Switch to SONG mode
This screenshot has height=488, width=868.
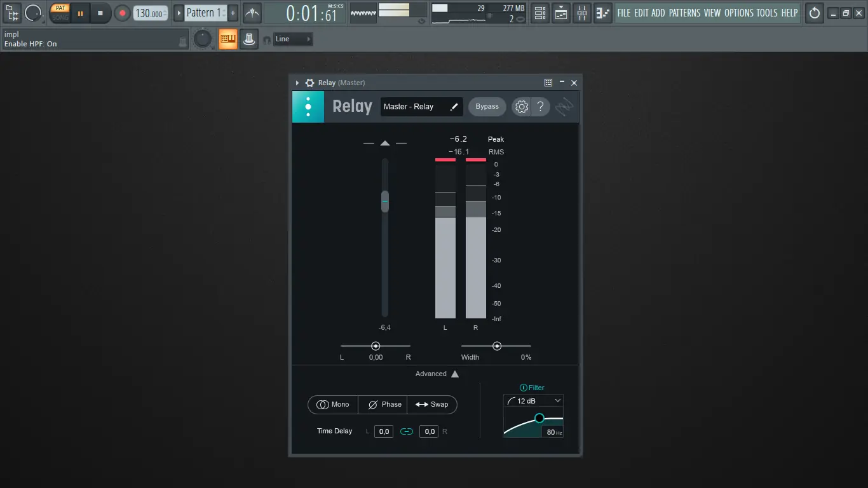tap(60, 17)
